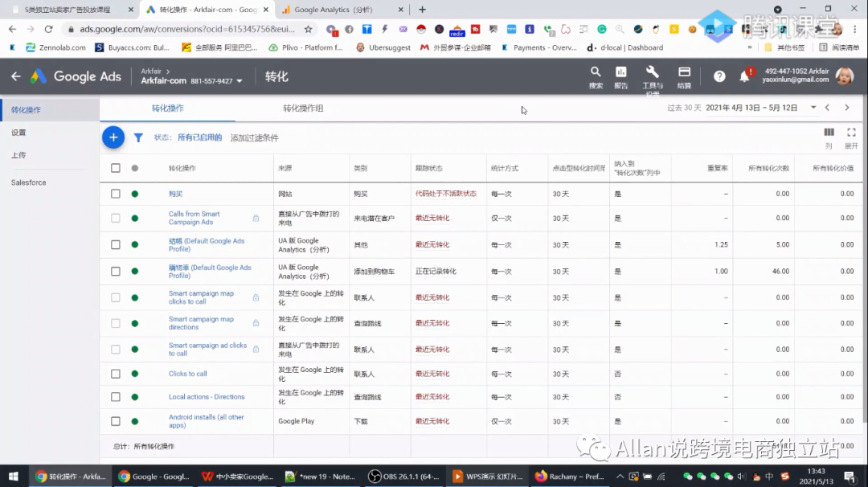Check the select-all checkbox in table header
This screenshot has height=487, width=868.
pos(116,168)
